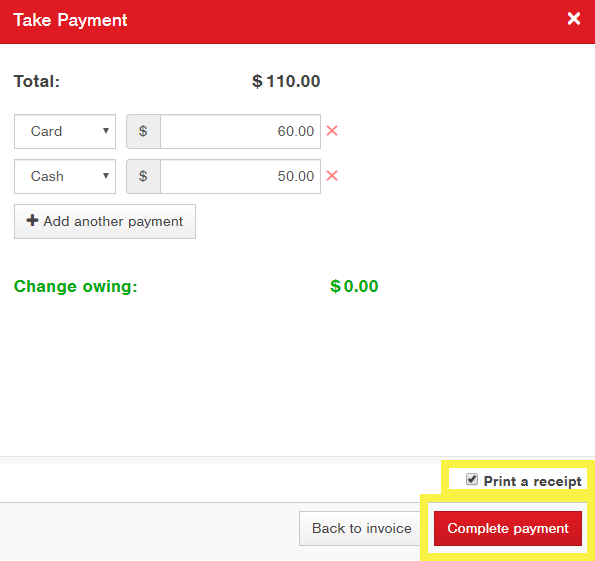Click the Print a receipt label
Image resolution: width=595 pixels, height=561 pixels.
(x=532, y=481)
